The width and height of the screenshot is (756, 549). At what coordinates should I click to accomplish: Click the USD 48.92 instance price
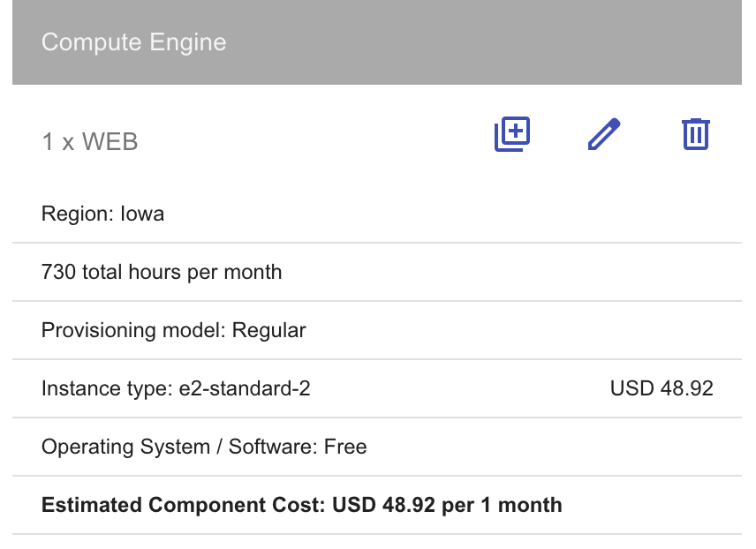click(x=661, y=388)
